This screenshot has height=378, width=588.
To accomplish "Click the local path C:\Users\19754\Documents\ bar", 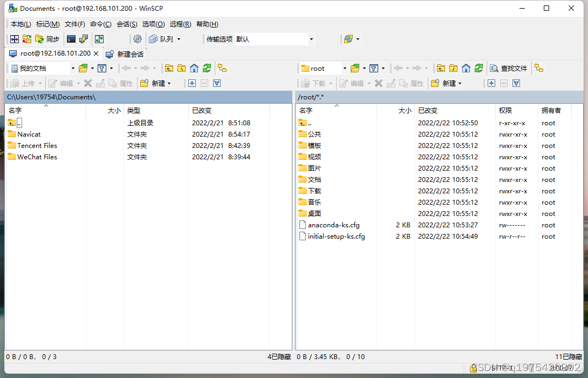I will [x=148, y=97].
